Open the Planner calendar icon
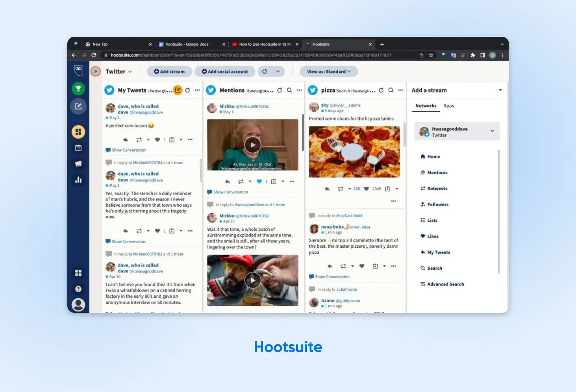This screenshot has width=576, height=392. tap(78, 148)
